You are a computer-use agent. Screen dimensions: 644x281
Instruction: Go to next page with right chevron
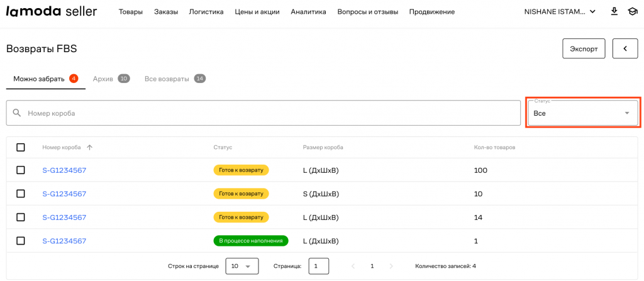click(x=392, y=266)
